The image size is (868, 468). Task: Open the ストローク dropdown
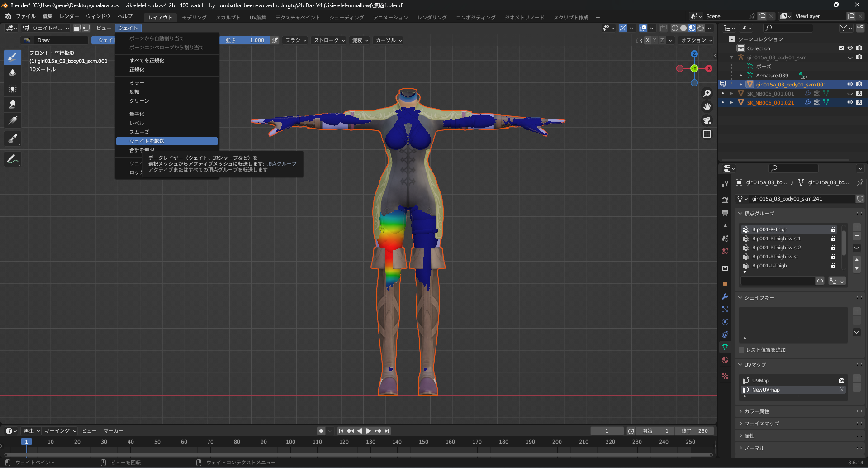coord(329,40)
